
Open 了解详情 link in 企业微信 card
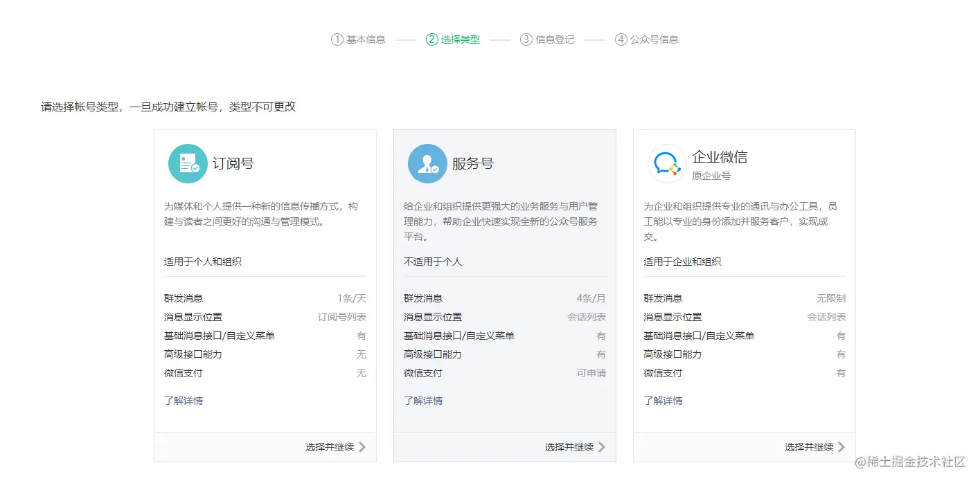(663, 401)
